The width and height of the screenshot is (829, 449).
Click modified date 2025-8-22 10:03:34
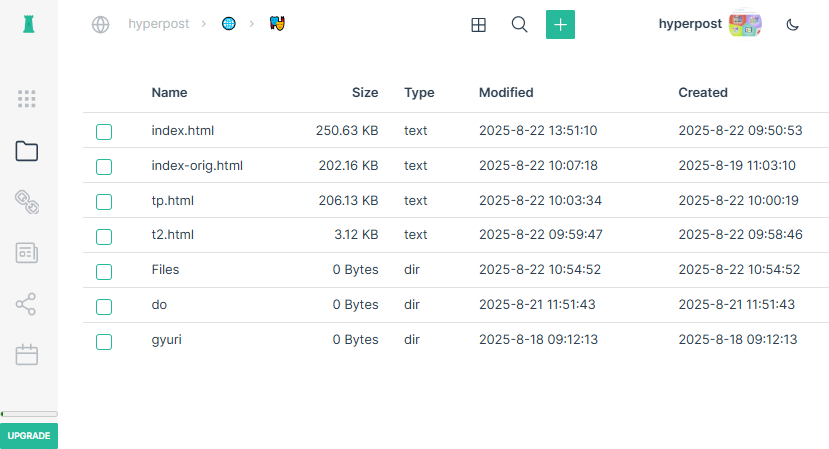540,200
